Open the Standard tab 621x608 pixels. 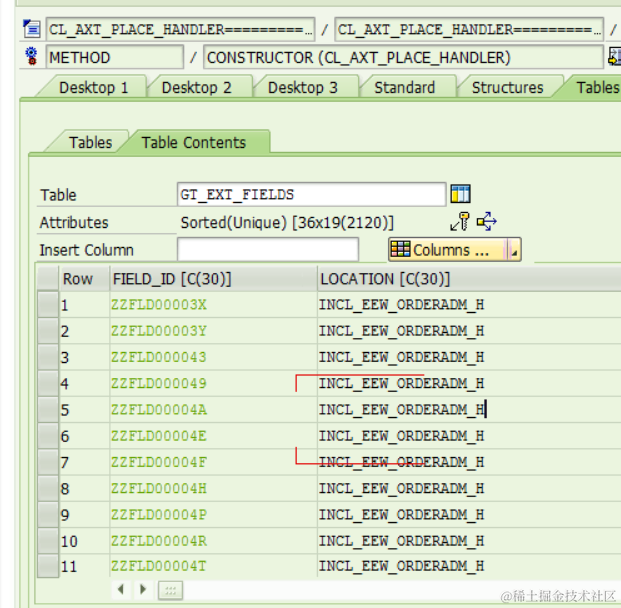[x=404, y=88]
